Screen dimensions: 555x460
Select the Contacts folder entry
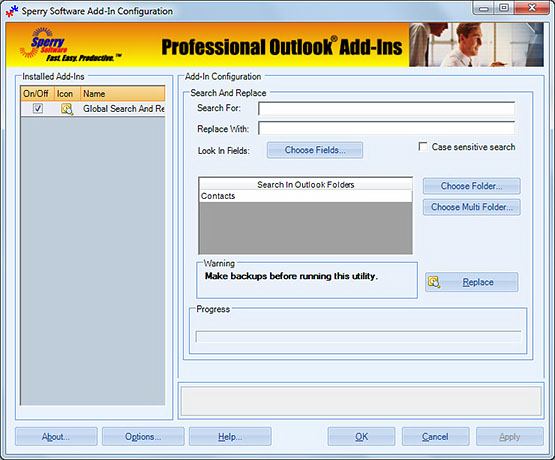click(x=305, y=196)
